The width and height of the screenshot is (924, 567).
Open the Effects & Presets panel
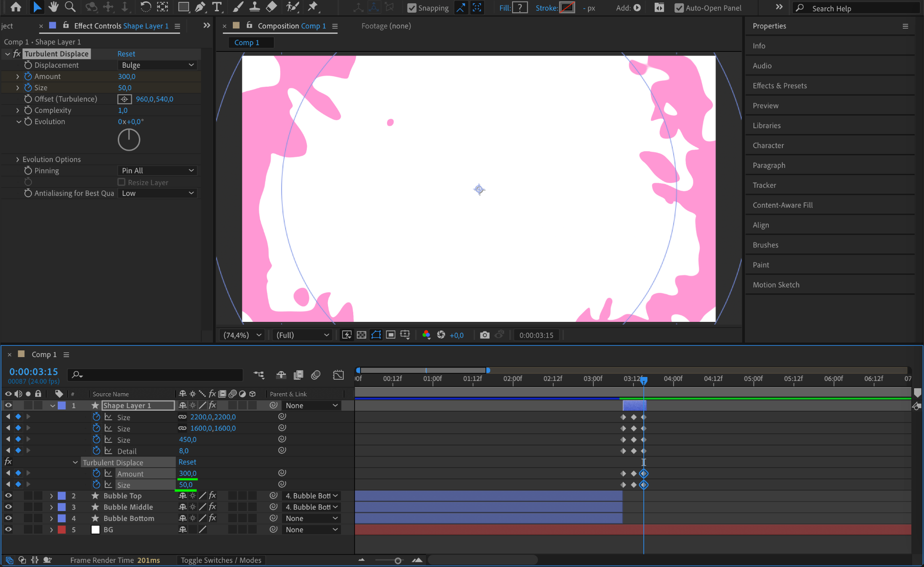[780, 86]
